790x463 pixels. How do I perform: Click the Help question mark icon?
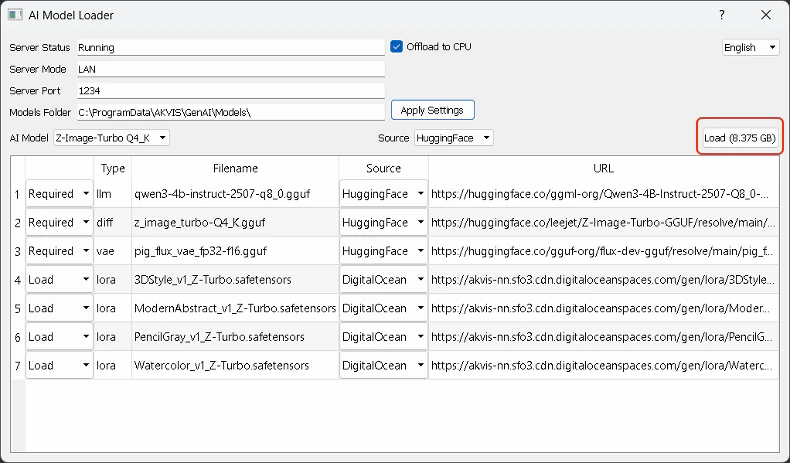click(722, 15)
